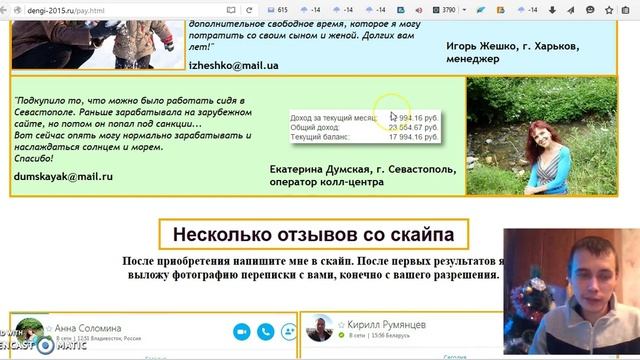Click the address bar dengi-2015.ru/pay.html
This screenshot has width=640, height=360.
(122, 10)
